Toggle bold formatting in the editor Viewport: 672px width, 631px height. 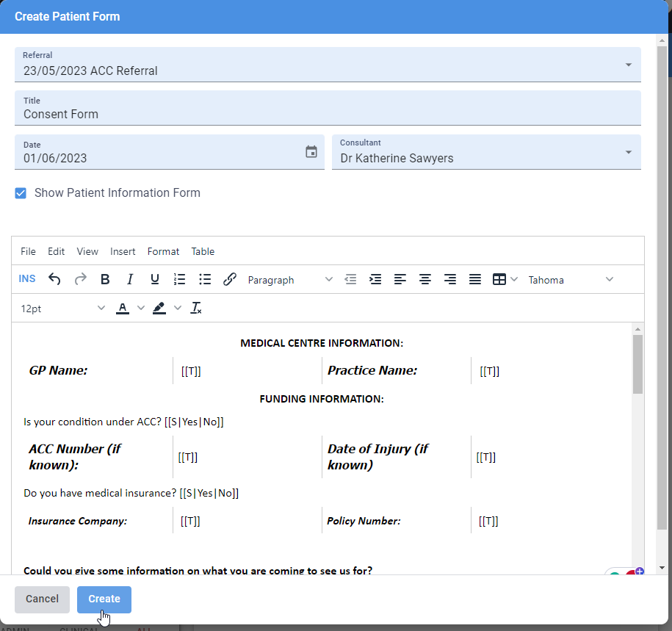point(105,279)
